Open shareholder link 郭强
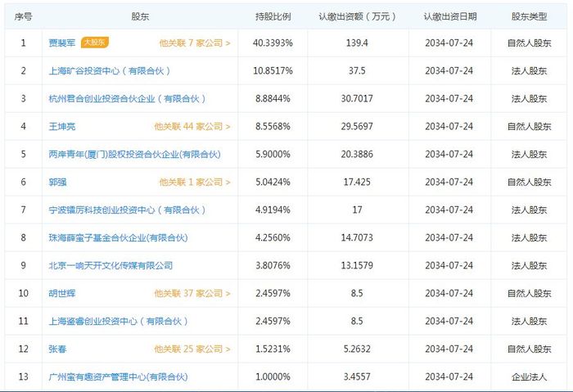The height and width of the screenshot is (392, 573). click(x=57, y=182)
